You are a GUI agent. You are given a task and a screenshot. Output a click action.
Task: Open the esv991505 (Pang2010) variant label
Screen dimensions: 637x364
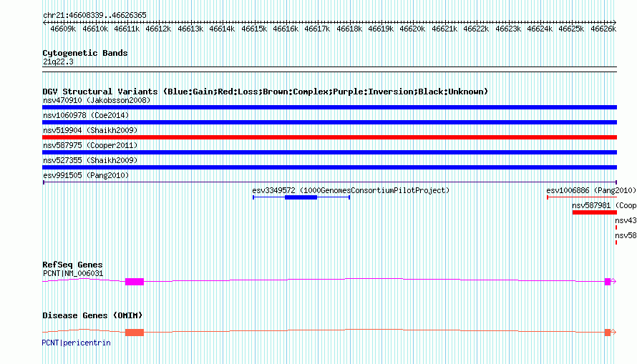86,175
